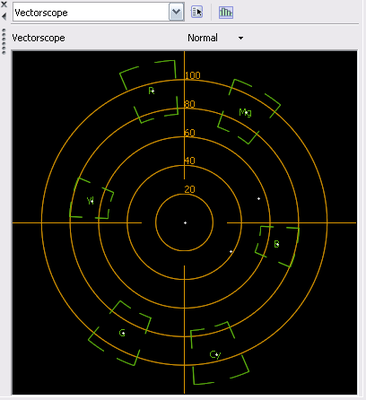Screen dimensions: 366x400
Task: Click the 60 graticule ring label
Action: tap(190, 133)
